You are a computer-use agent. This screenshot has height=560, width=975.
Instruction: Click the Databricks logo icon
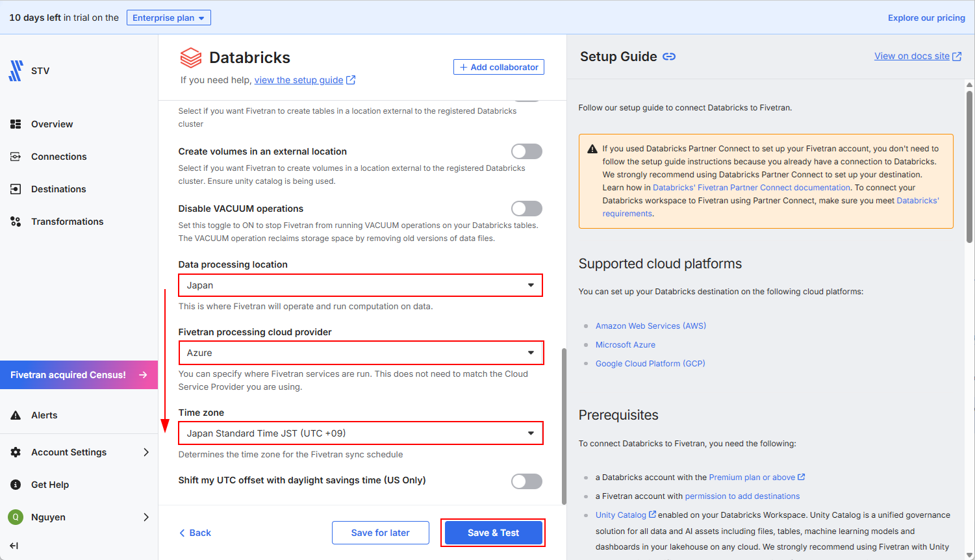(191, 58)
